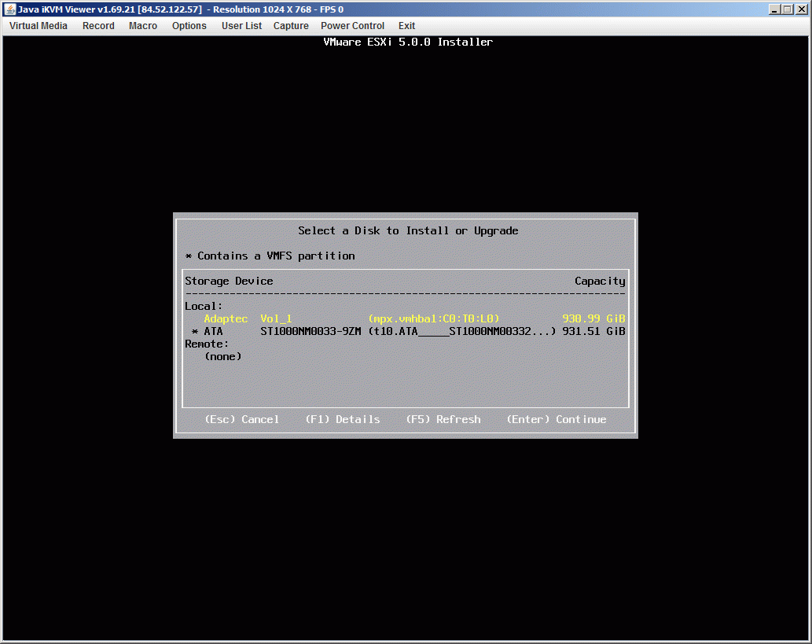Viewport: 812px width, 644px height.
Task: Click the Contains a VMFS partition note
Action: coord(270,256)
